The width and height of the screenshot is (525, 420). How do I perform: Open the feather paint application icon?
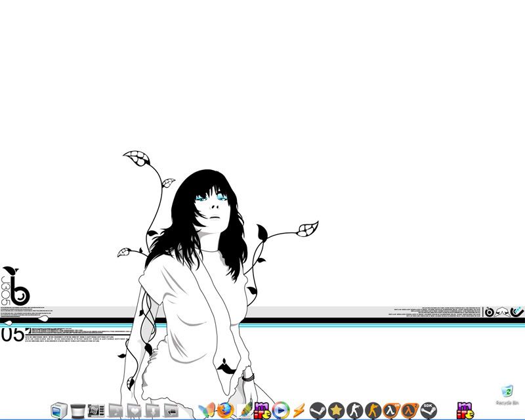pos(244,409)
